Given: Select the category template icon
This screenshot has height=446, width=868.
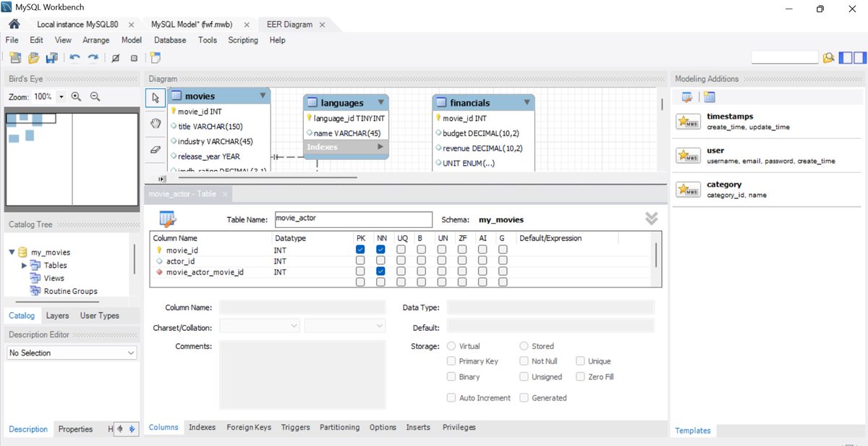Looking at the screenshot, I should pyautogui.click(x=687, y=190).
